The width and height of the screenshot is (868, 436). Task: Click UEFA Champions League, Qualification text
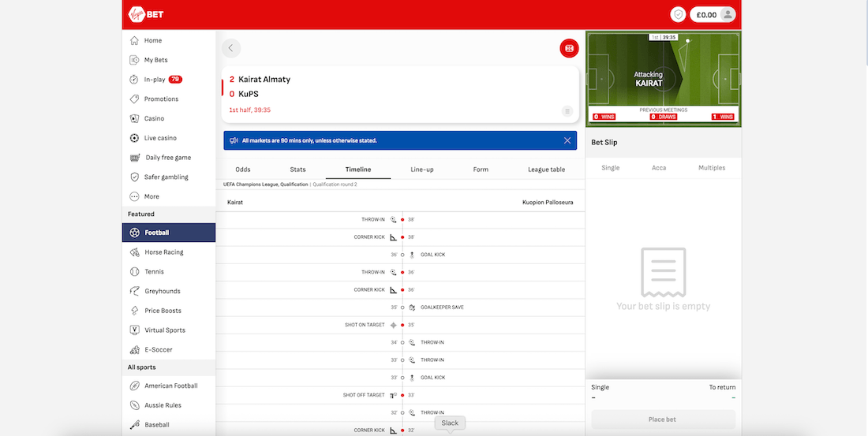tap(265, 184)
